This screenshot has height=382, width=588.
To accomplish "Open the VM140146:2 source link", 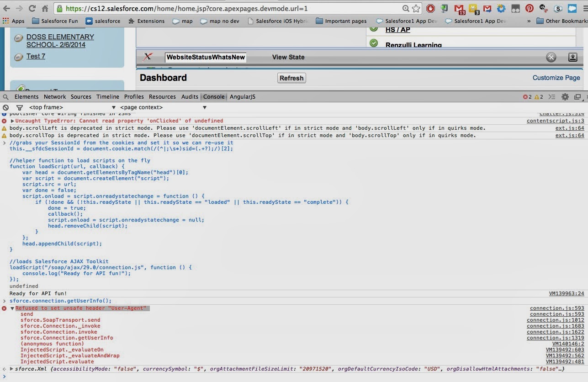I will point(568,344).
